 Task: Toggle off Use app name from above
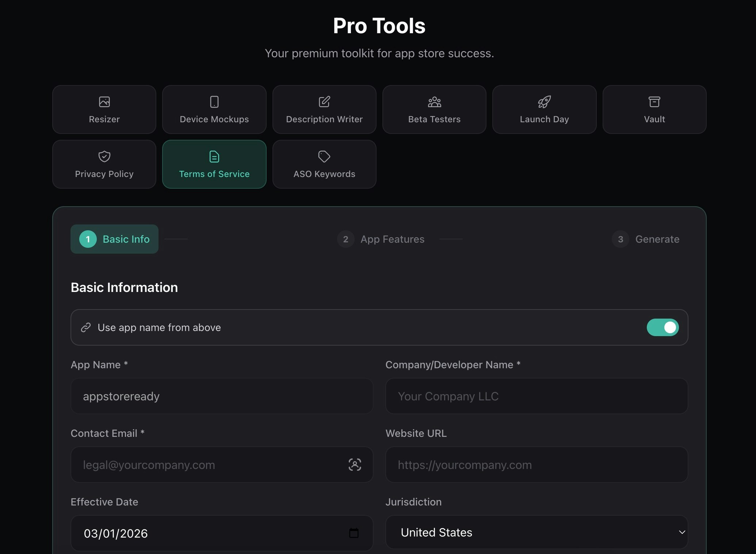pyautogui.click(x=663, y=327)
